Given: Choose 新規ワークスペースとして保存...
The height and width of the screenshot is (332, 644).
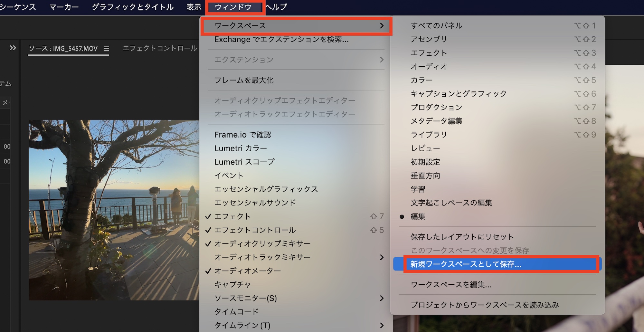Looking at the screenshot, I should click(x=497, y=264).
